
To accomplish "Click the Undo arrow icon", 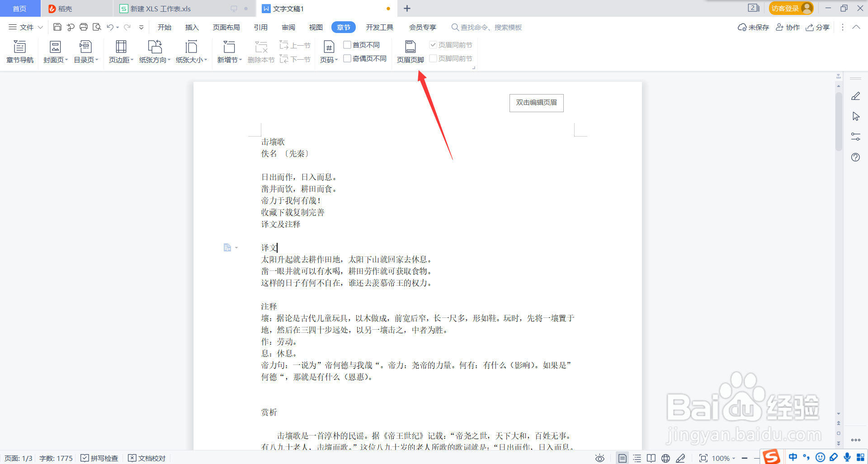I will click(x=110, y=27).
